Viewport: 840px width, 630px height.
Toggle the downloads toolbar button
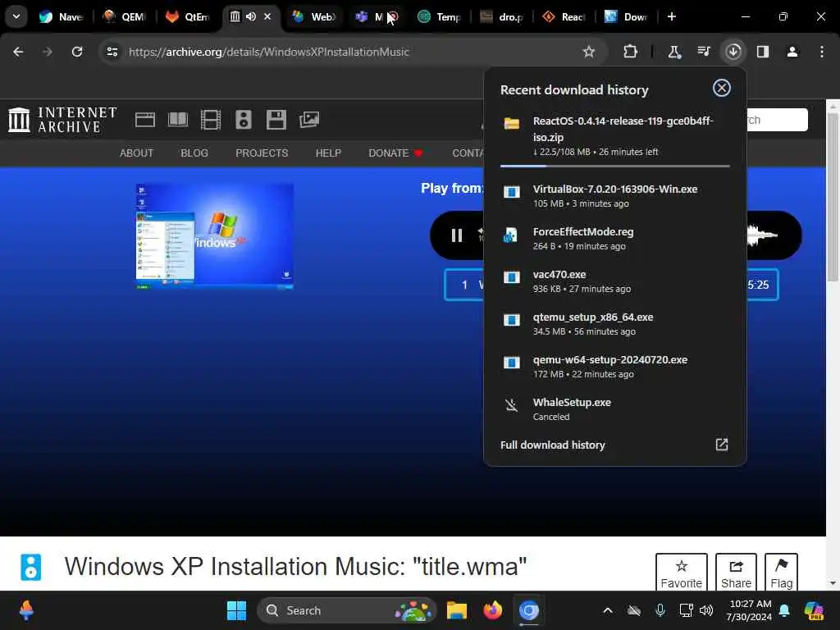(733, 52)
